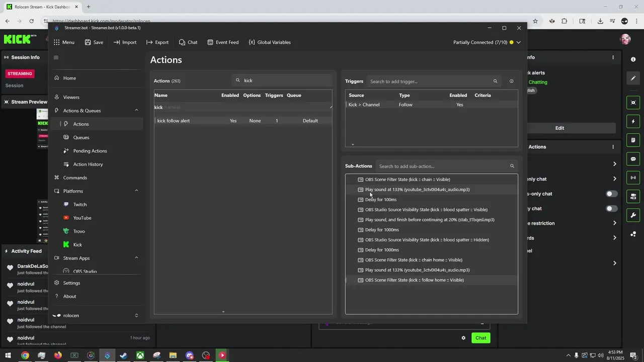Open the info panel kebab menu in Kick
This screenshot has width=644, height=362.
click(613, 58)
